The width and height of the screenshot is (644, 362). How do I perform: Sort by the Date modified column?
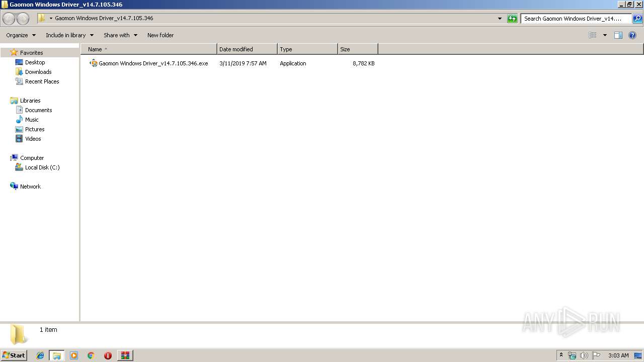pos(247,49)
